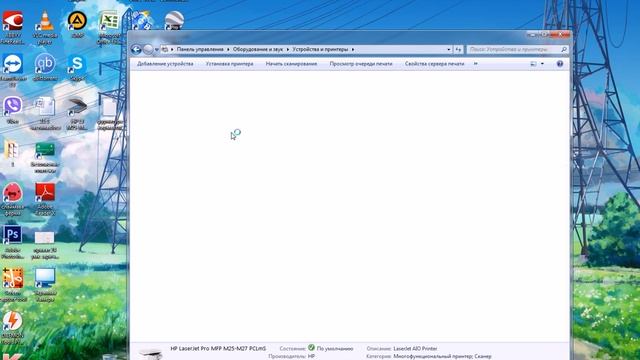
Task: Click the По умолчанию status text
Action: 335,349
